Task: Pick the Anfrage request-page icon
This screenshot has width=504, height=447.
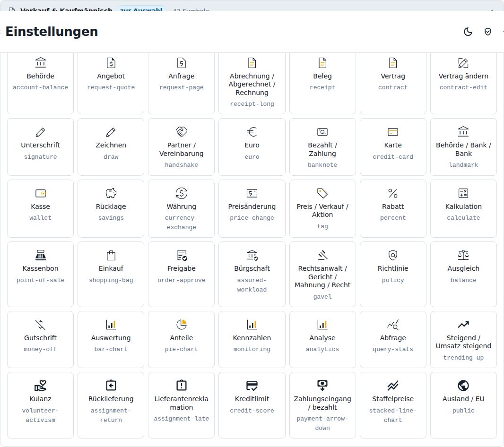Action: (181, 63)
